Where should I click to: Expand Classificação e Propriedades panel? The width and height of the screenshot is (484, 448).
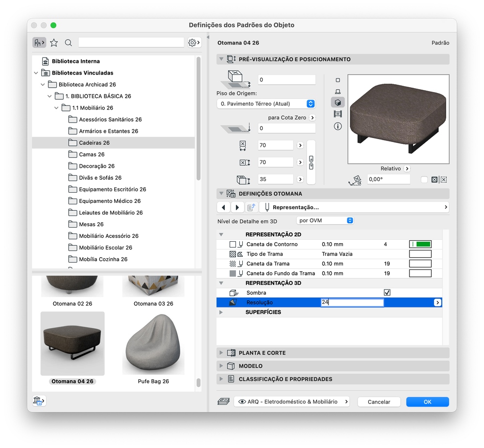[221, 379]
